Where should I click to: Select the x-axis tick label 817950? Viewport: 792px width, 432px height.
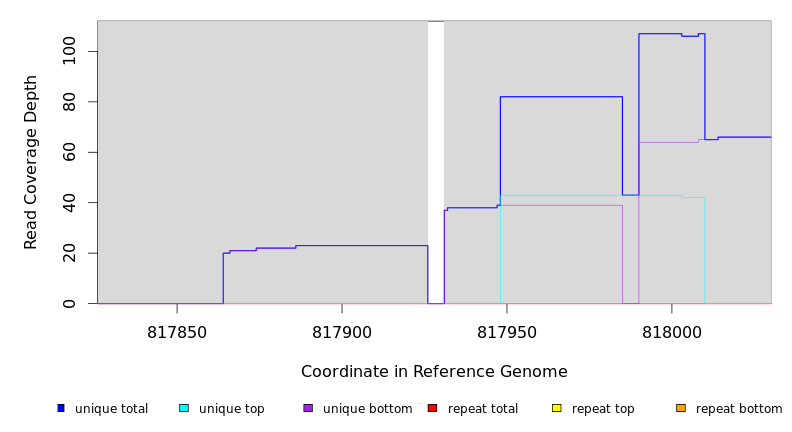click(506, 331)
